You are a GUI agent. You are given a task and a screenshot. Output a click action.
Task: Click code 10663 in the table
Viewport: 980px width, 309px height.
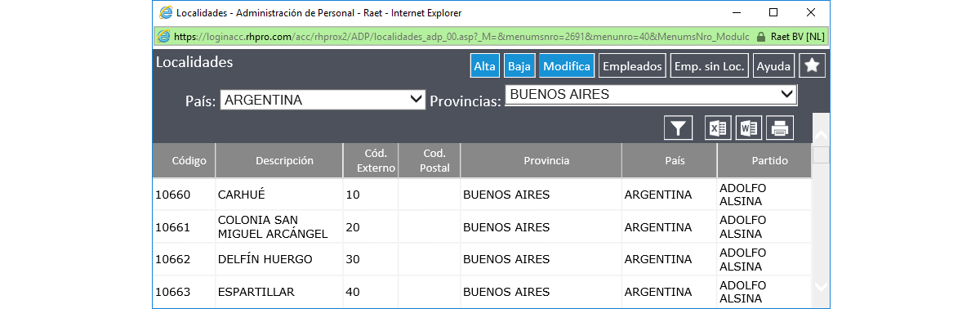(172, 292)
